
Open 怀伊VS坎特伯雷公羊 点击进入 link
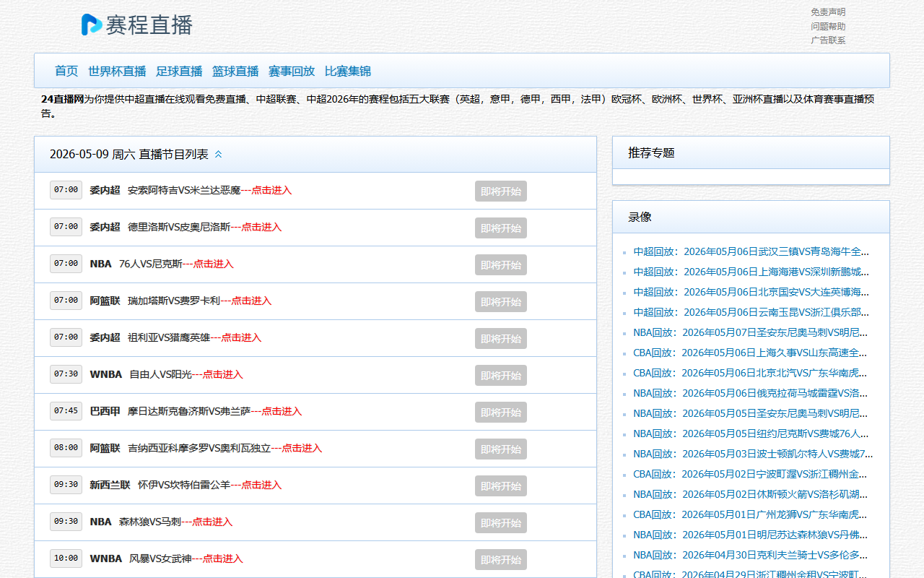click(261, 485)
